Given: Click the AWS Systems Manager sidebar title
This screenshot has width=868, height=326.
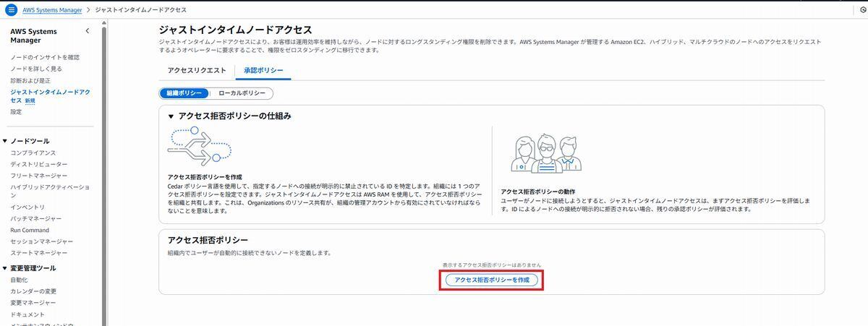Looking at the screenshot, I should [33, 36].
